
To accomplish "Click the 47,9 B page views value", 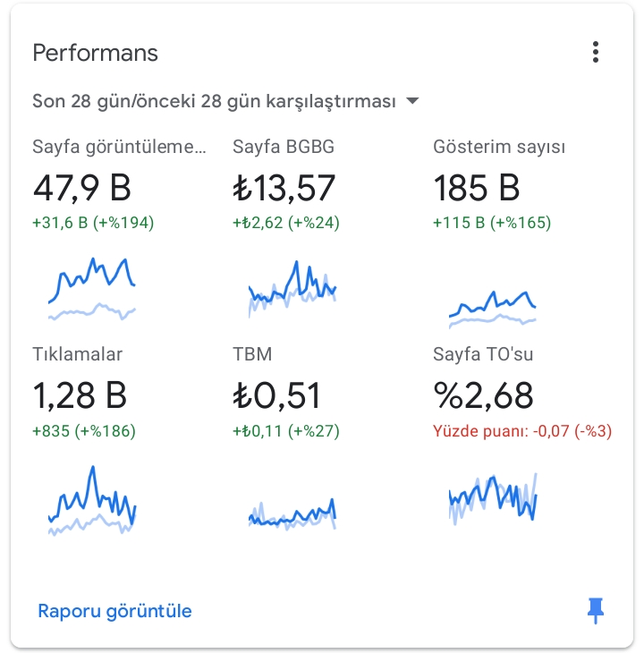I will click(82, 188).
